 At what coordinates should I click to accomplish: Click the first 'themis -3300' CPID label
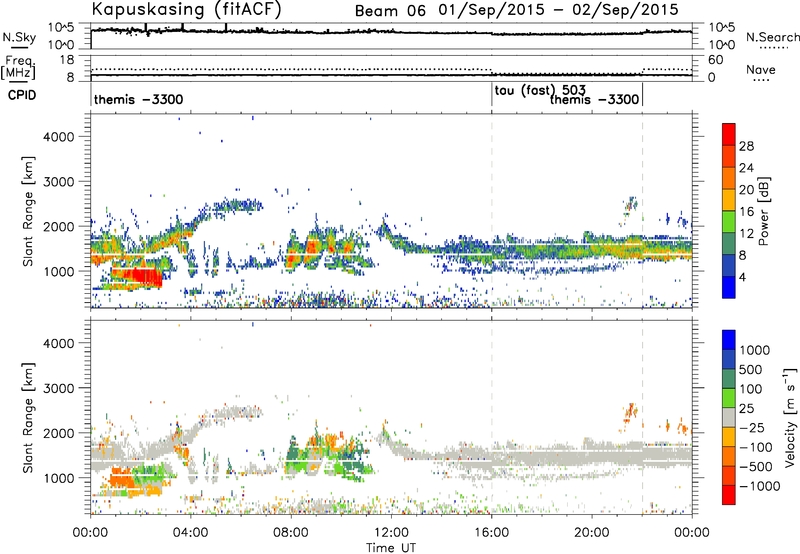tap(138, 99)
